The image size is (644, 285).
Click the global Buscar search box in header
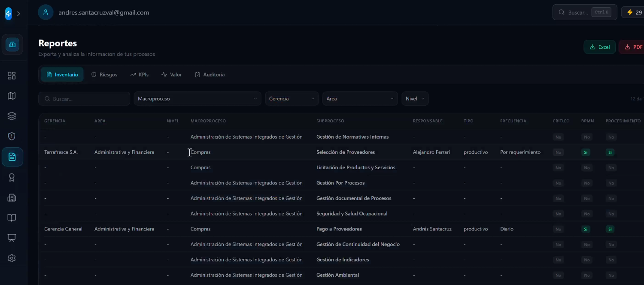[584, 12]
